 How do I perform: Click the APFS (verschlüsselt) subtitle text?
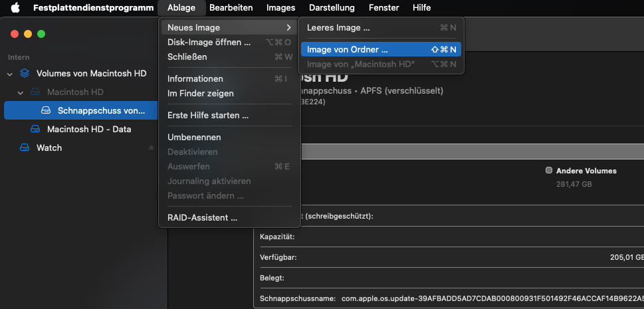point(401,91)
